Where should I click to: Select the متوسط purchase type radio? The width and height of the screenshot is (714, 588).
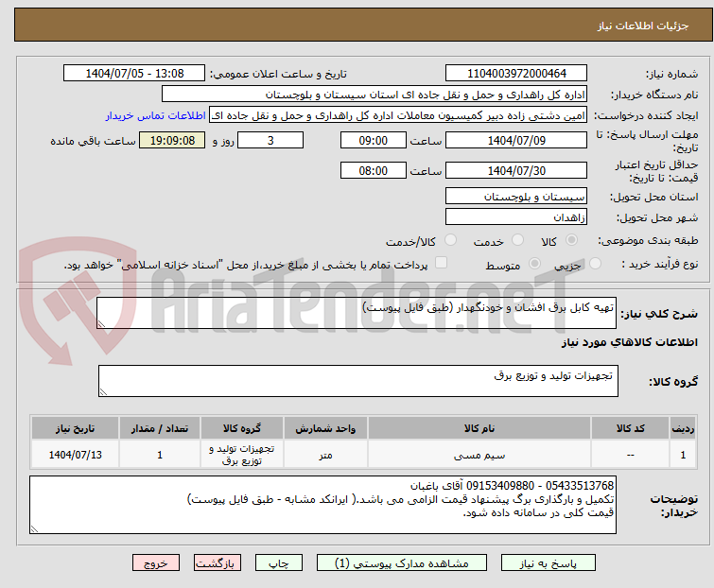pyautogui.click(x=534, y=263)
